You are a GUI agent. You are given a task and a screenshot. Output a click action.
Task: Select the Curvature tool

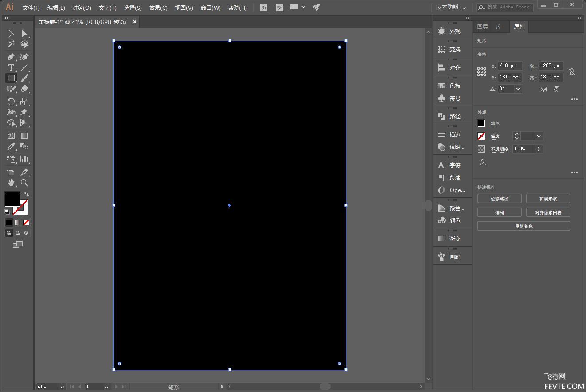pyautogui.click(x=25, y=57)
